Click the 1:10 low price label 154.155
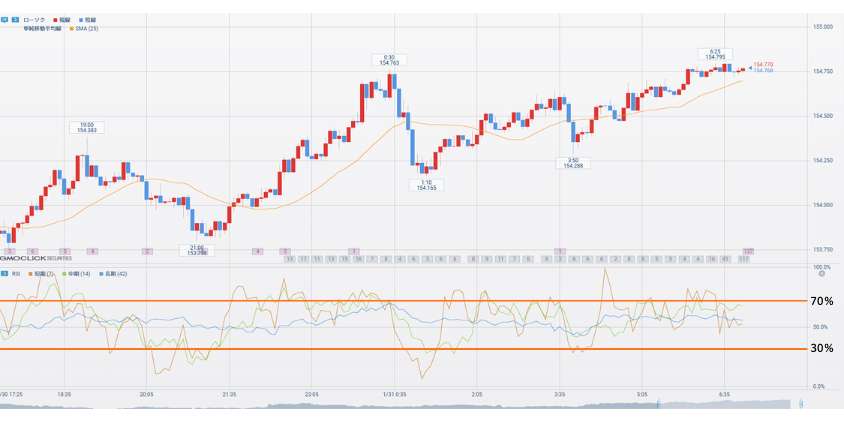The height and width of the screenshot is (422, 844). pos(426,185)
